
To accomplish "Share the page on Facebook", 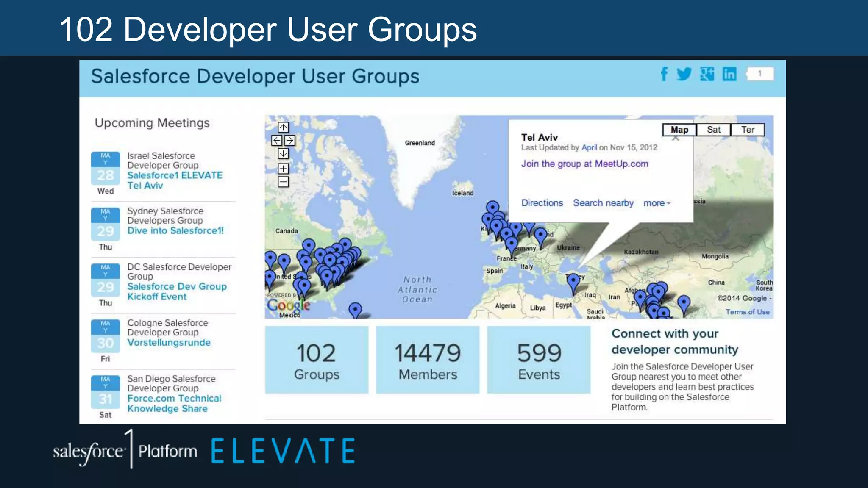I will click(x=664, y=74).
